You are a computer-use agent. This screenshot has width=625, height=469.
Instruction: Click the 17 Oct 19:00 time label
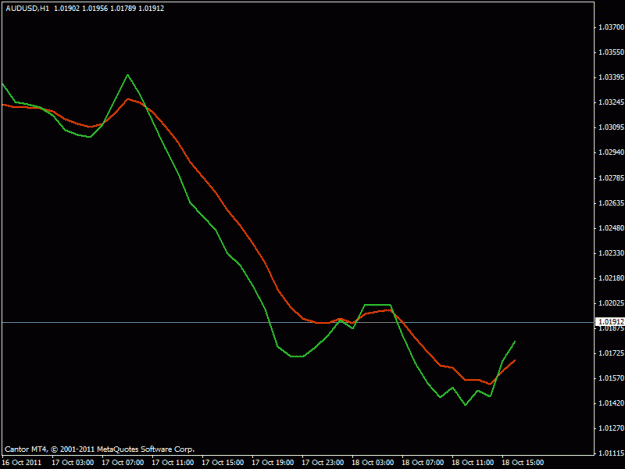click(273, 463)
